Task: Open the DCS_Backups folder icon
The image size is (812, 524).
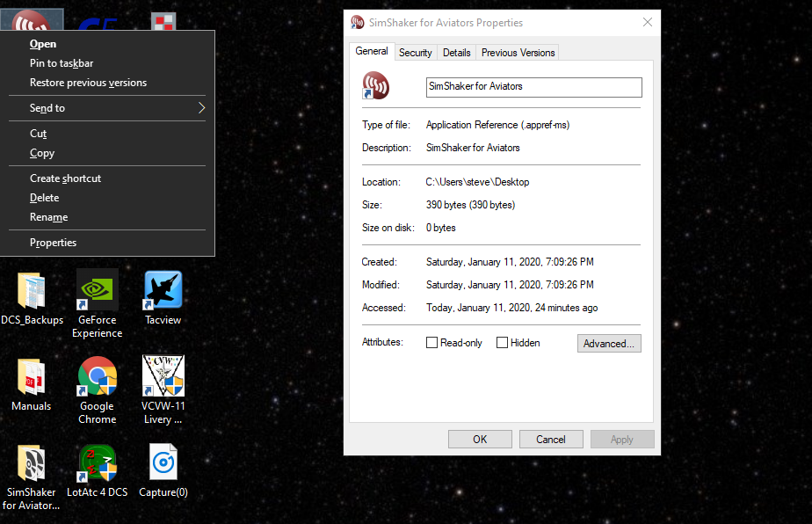Action: pos(32,291)
